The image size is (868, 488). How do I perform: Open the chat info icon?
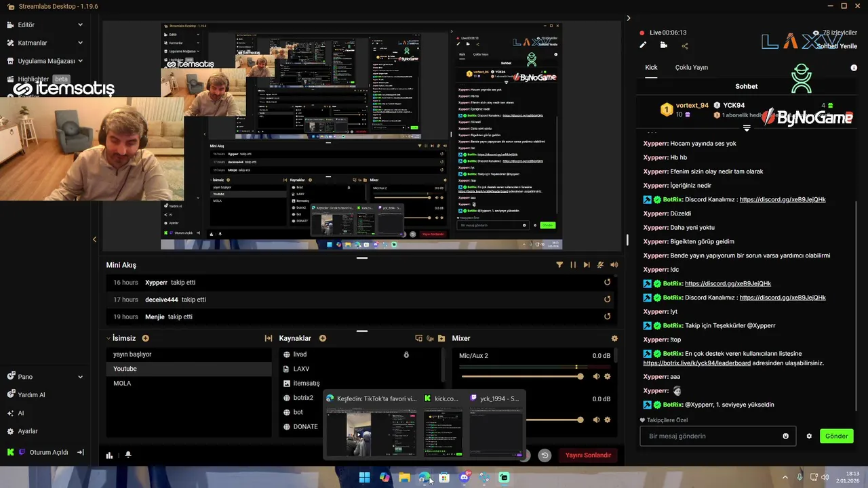(854, 68)
